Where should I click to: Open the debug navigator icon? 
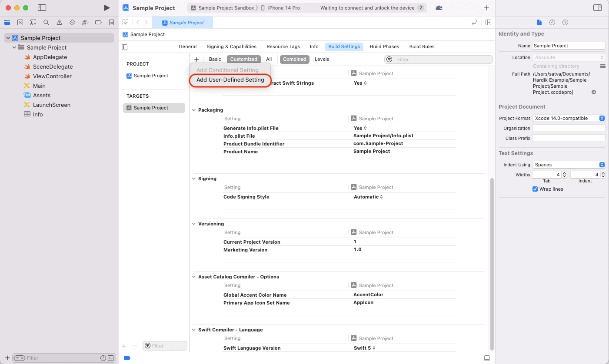pos(85,22)
